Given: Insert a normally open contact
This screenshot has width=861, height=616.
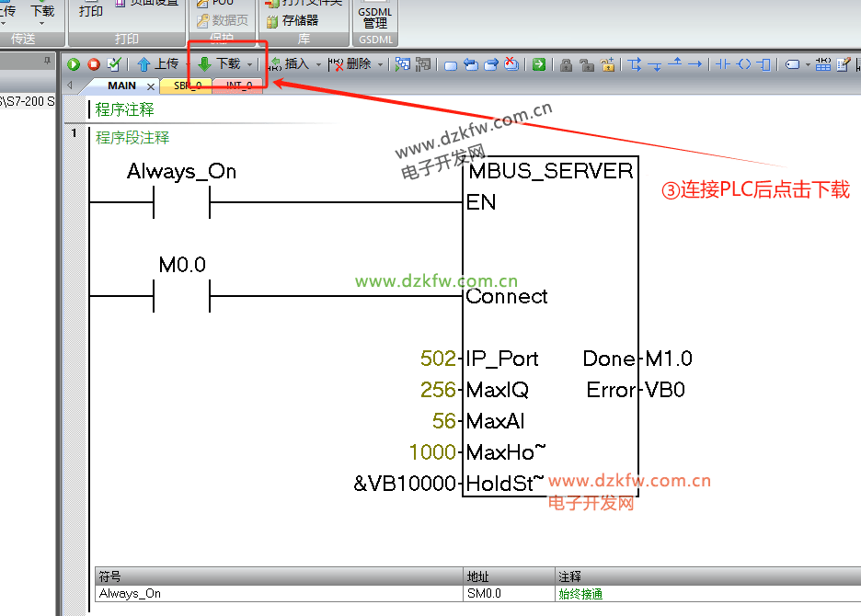Looking at the screenshot, I should point(723,64).
